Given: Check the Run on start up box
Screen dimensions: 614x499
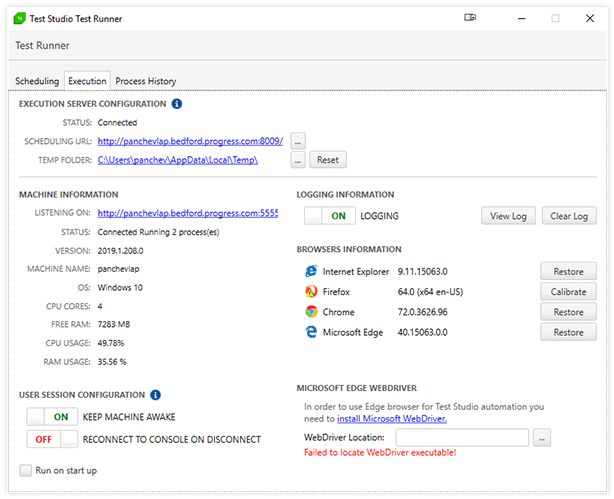Looking at the screenshot, I should (x=26, y=470).
